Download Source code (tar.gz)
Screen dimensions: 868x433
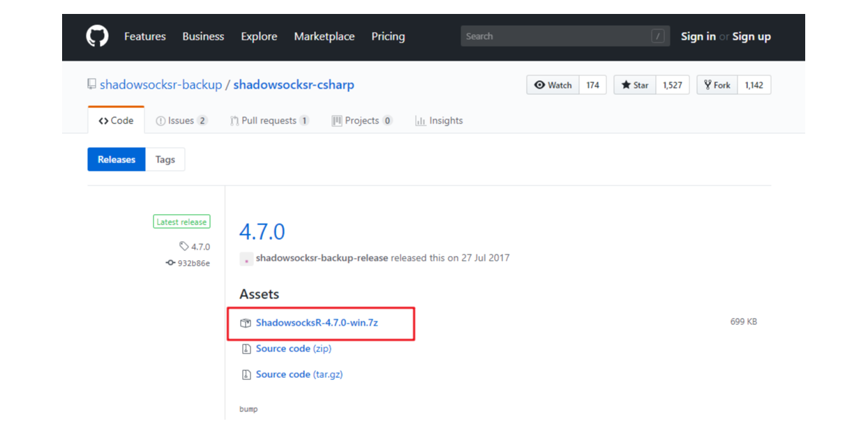coord(299,374)
